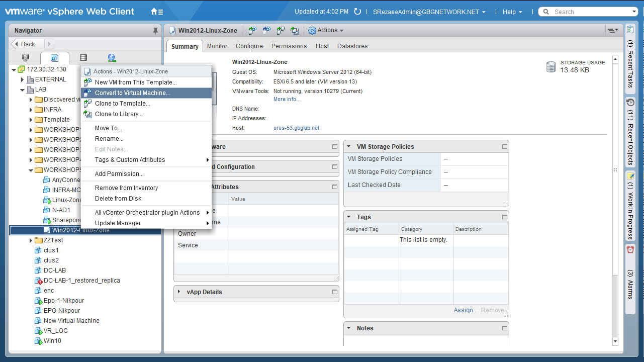Select Convert to Virtual Machine menu entry
The width and height of the screenshot is (644, 362).
tap(132, 93)
